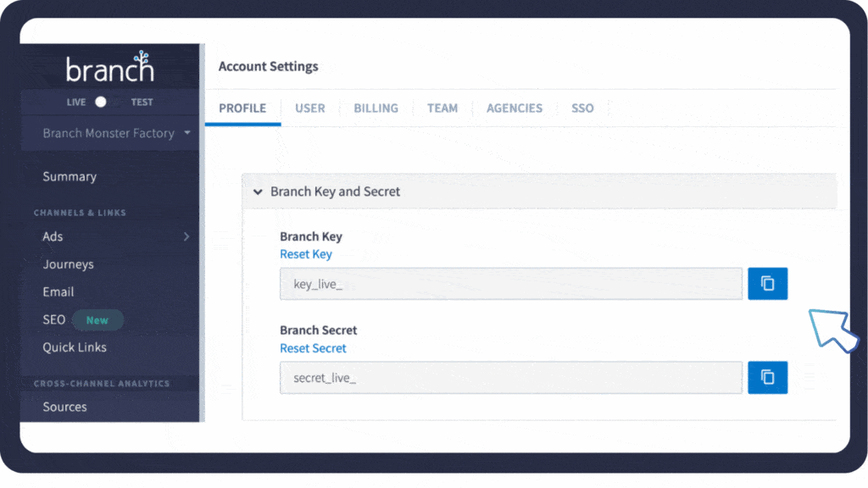Click the Reset Secret link

click(313, 348)
